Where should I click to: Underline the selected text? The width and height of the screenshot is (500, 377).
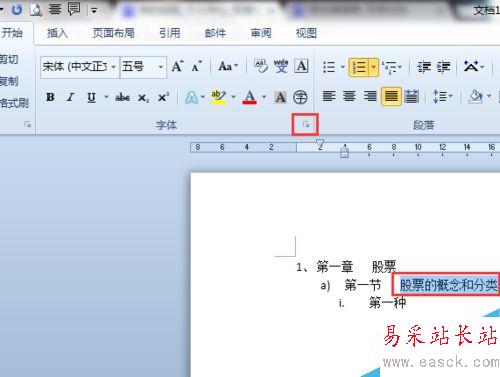91,97
